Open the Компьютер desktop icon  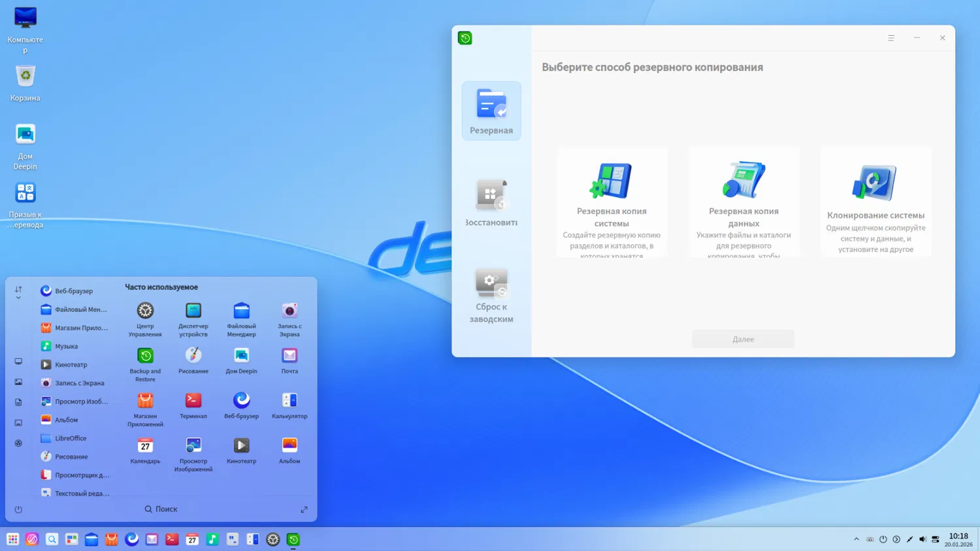[x=25, y=30]
